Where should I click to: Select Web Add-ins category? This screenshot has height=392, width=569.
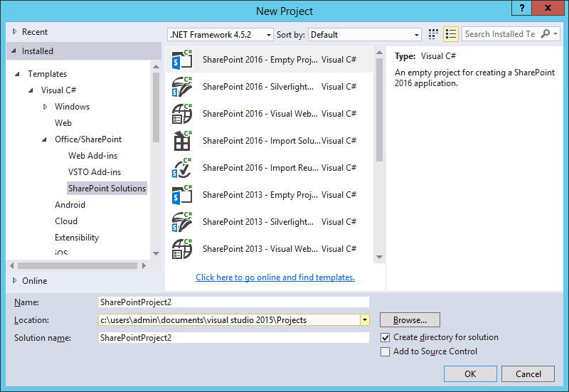tap(93, 156)
